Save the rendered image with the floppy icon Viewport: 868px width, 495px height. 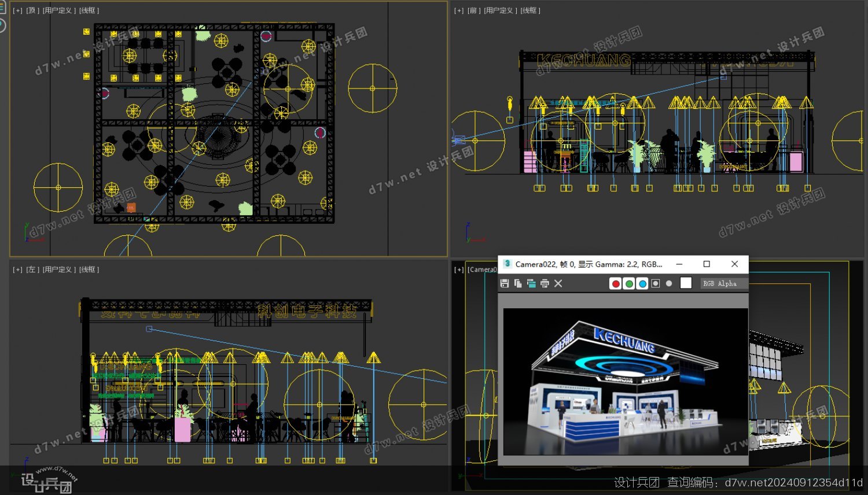505,283
